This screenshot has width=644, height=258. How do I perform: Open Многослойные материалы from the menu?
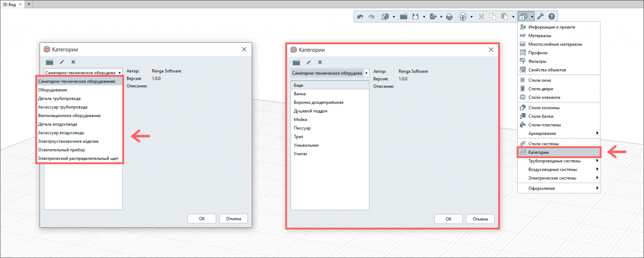click(555, 44)
